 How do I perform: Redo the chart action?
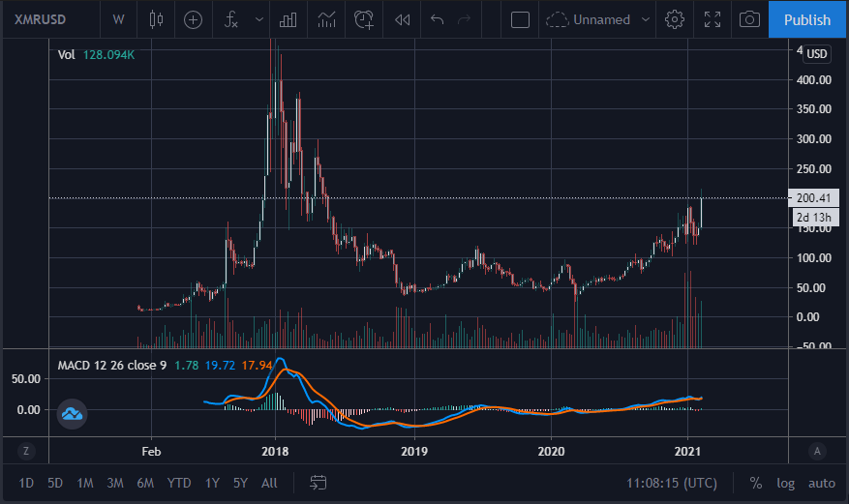[x=464, y=20]
